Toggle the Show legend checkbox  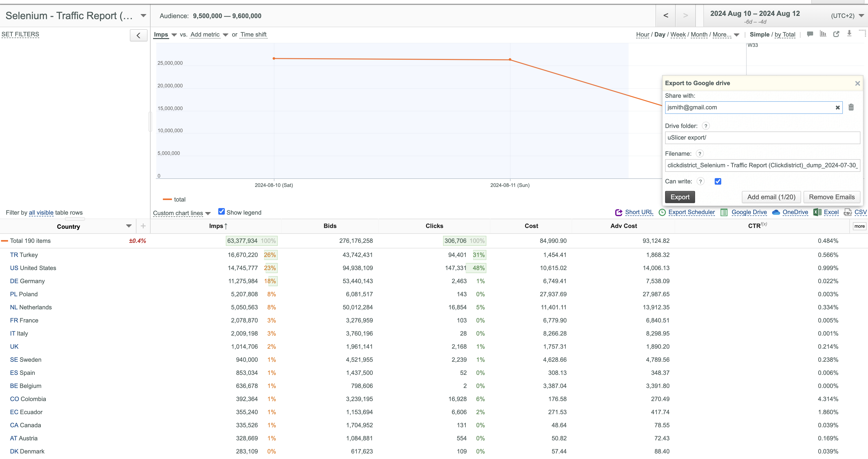click(x=221, y=211)
